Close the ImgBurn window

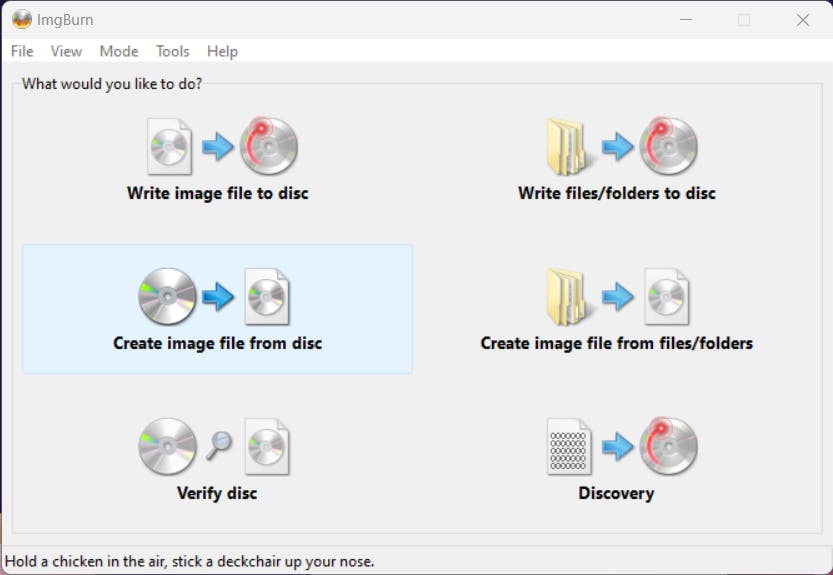(803, 20)
